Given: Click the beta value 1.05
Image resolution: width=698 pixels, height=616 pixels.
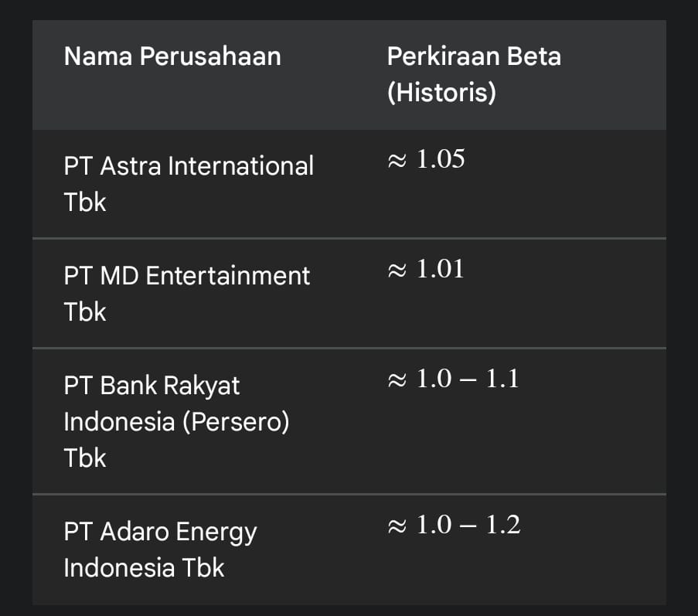Looking at the screenshot, I should point(441,160).
